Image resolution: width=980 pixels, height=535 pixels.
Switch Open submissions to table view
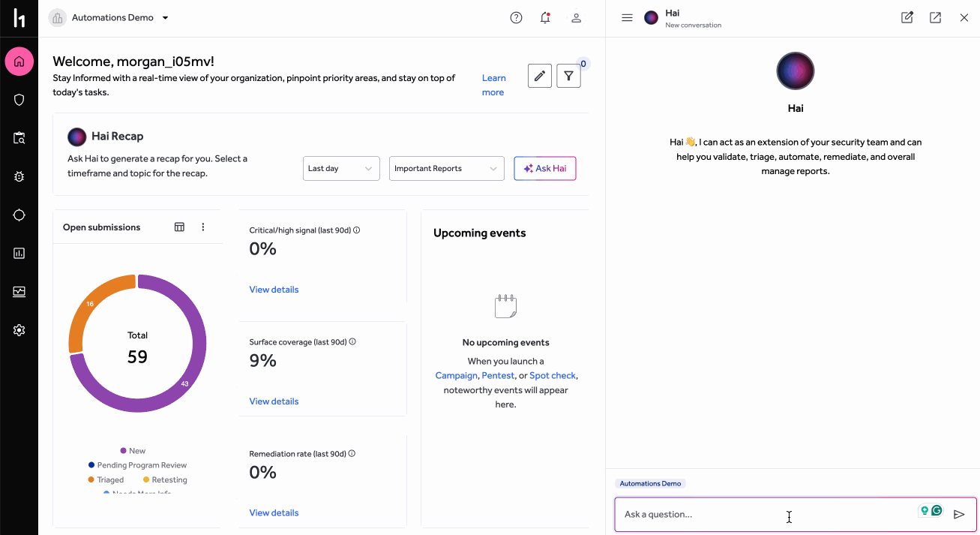(x=179, y=227)
